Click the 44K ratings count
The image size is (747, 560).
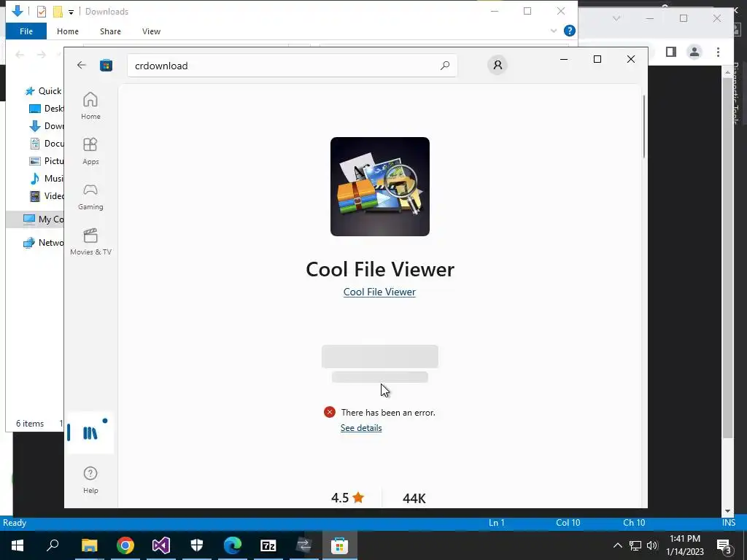[x=414, y=498]
